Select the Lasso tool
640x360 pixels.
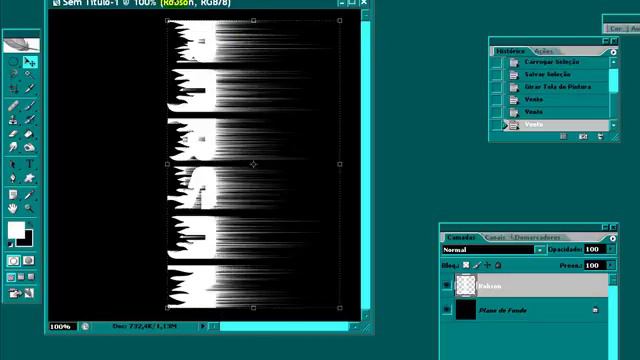pyautogui.click(x=13, y=74)
